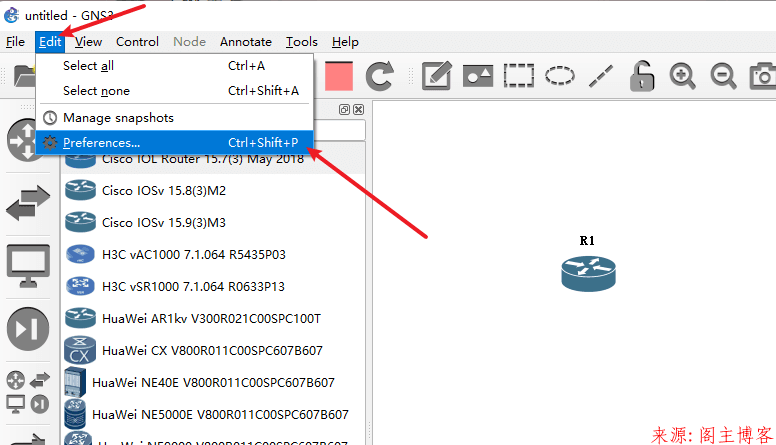The image size is (776, 445).
Task: Click the Cisco IOSv 15.8 router icon
Action: (80, 190)
